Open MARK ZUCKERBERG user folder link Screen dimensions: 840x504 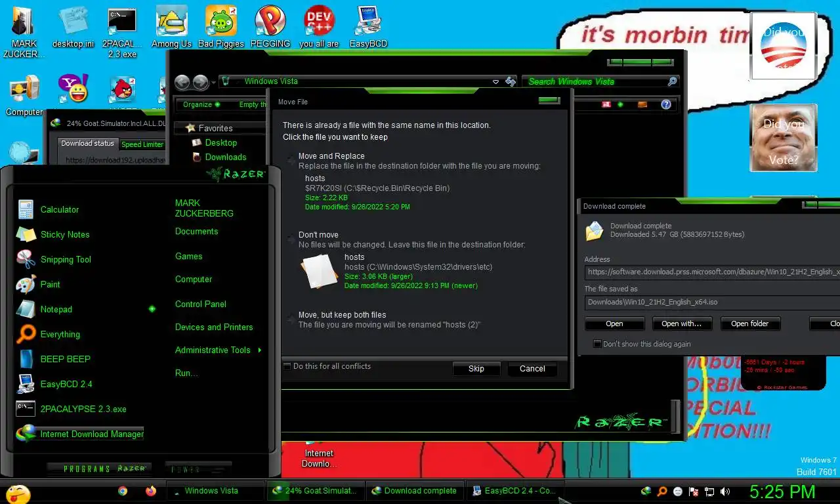(204, 208)
